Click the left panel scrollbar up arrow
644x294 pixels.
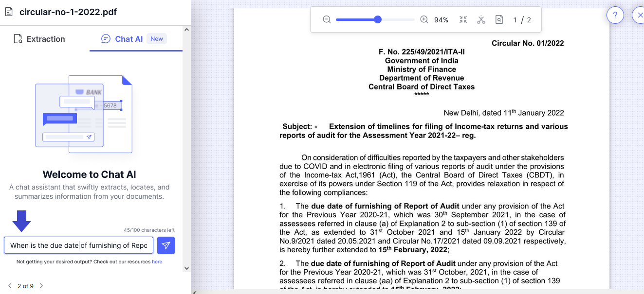coord(186,30)
